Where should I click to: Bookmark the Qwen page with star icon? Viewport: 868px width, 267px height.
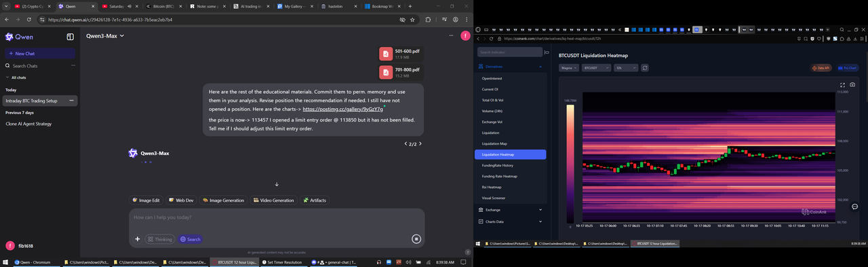coord(412,20)
